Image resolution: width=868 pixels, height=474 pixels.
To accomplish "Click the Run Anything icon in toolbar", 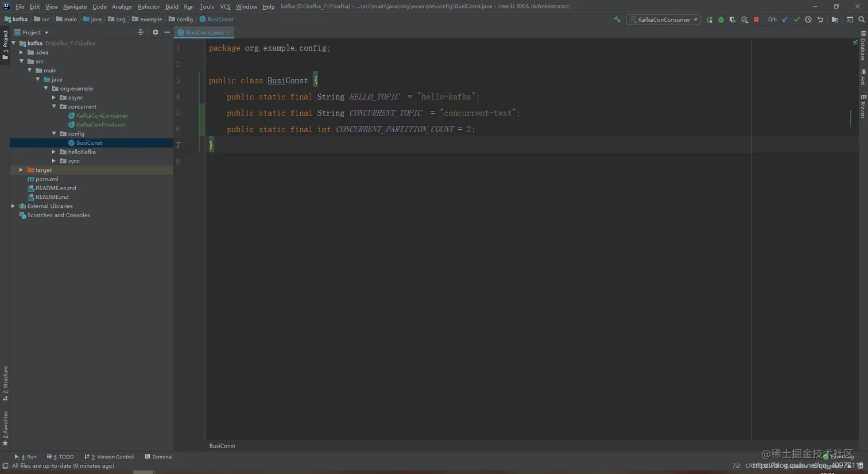I will coord(850,20).
